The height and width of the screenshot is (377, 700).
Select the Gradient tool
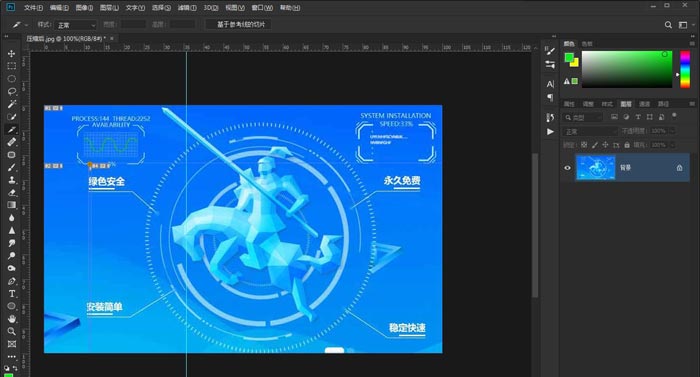12,205
